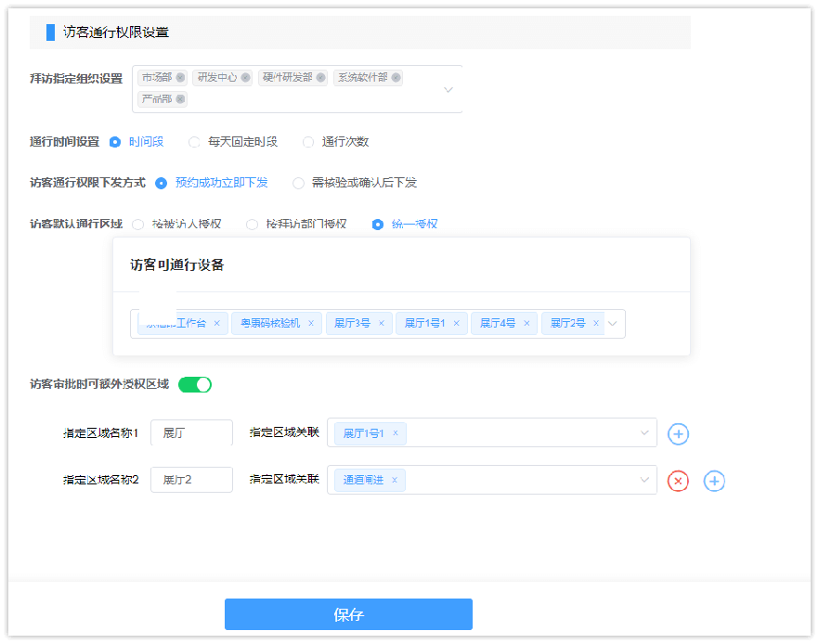The width and height of the screenshot is (819, 644).
Task: Remove 粤康码核验机 from passable devices
Action: pos(309,323)
